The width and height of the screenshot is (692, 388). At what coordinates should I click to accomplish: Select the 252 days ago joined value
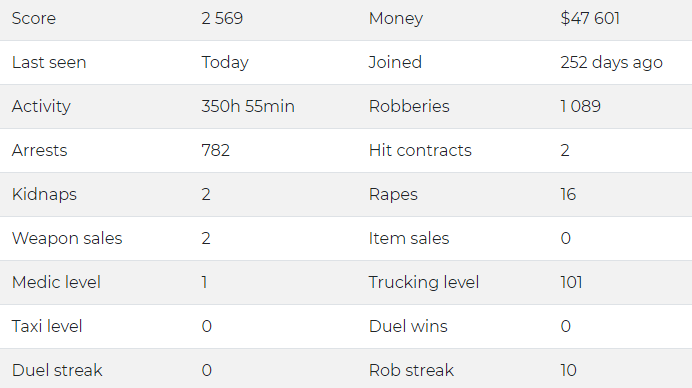click(612, 63)
